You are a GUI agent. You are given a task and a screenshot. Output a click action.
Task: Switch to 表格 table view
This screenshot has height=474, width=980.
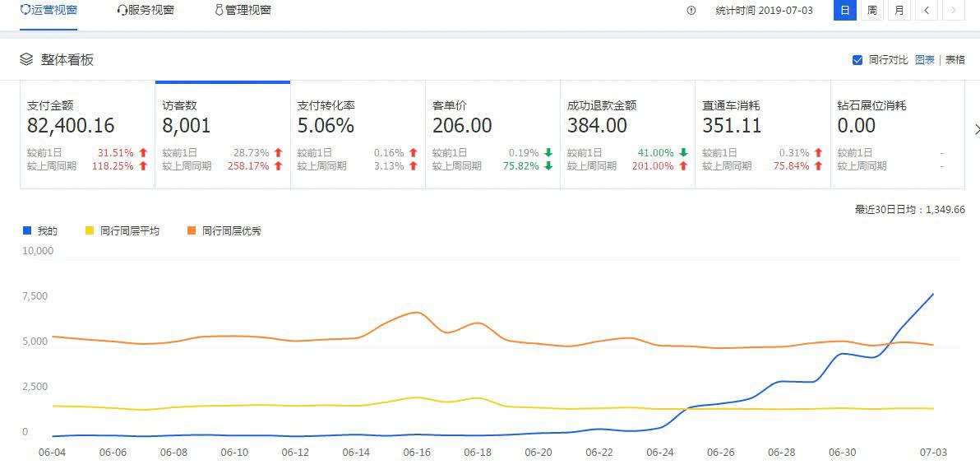pyautogui.click(x=955, y=59)
